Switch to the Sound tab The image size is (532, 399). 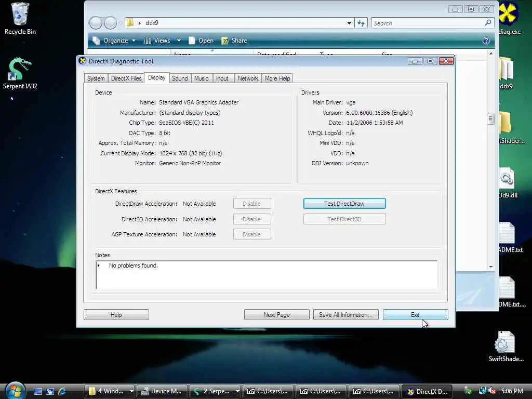[180, 78]
